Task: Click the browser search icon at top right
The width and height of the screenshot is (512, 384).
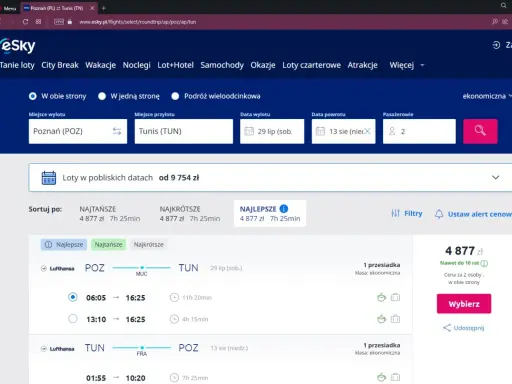Action: click(x=503, y=5)
